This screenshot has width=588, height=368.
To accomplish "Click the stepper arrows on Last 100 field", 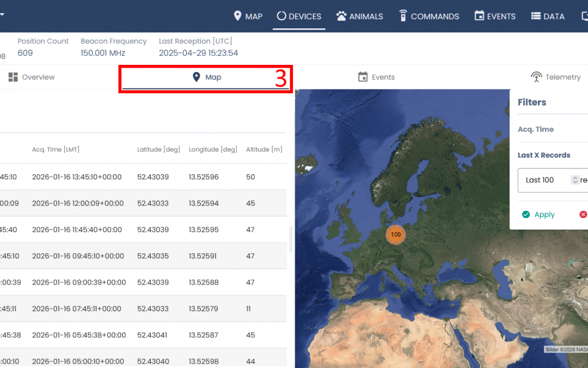I will (574, 180).
